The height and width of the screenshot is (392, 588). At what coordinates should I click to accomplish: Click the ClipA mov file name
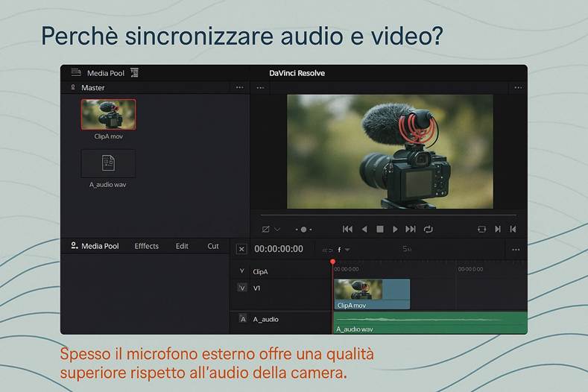pos(108,136)
